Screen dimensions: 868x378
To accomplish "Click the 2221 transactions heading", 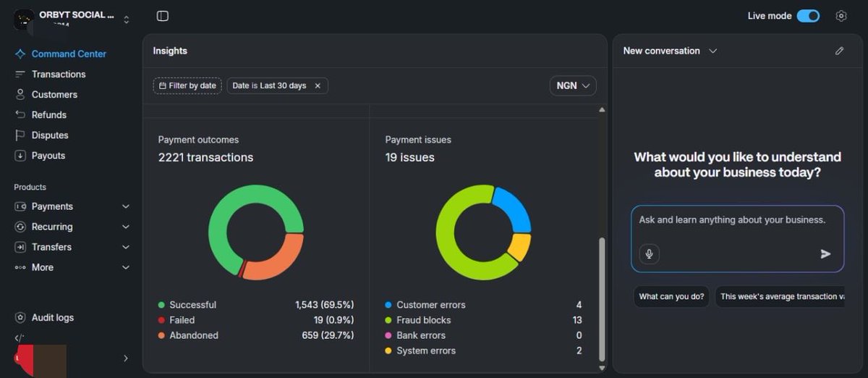I will pos(205,157).
